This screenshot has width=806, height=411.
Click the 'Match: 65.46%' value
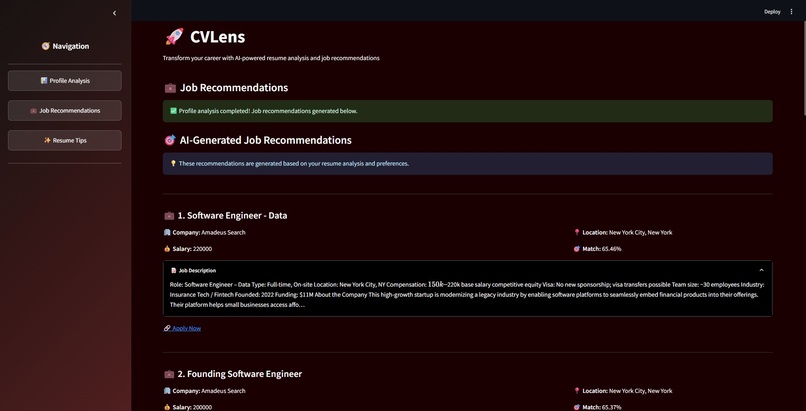tap(602, 249)
